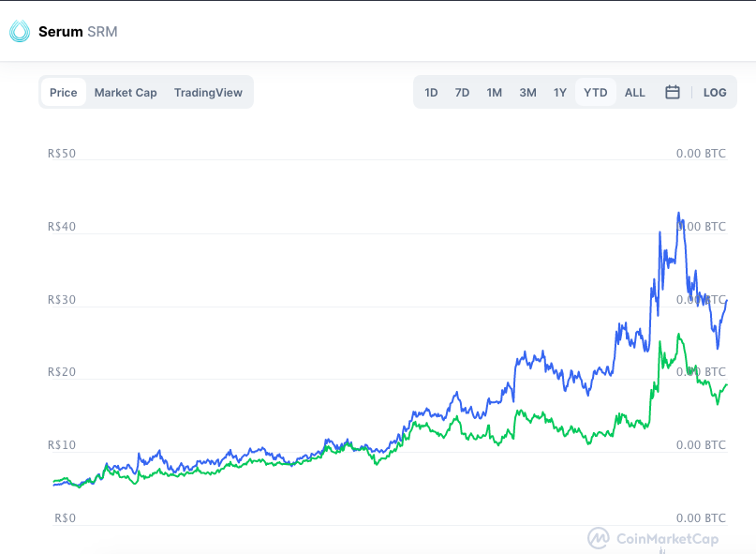Show the 1Y price history
756x554 pixels.
(x=560, y=92)
